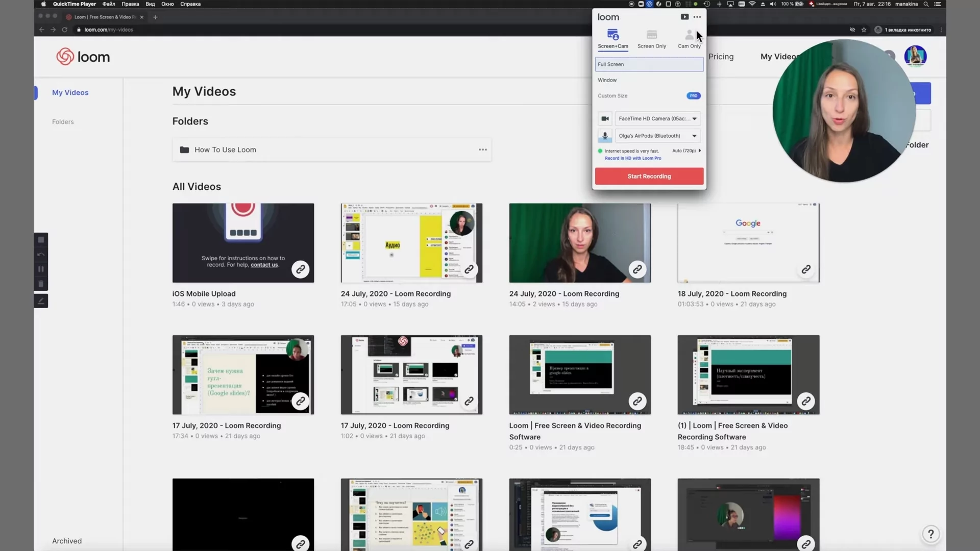Open FaceTime HD Camera dropdown
This screenshot has width=980, height=551.
[x=657, y=119]
